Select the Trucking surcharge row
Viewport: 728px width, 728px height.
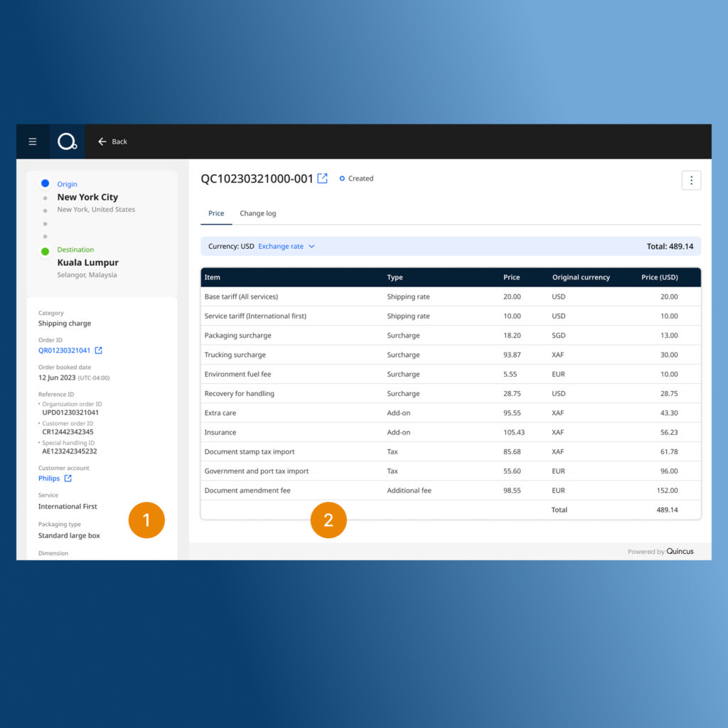tap(450, 355)
